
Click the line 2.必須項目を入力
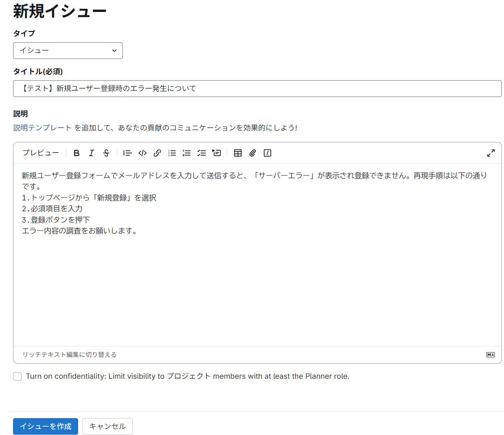pos(52,209)
